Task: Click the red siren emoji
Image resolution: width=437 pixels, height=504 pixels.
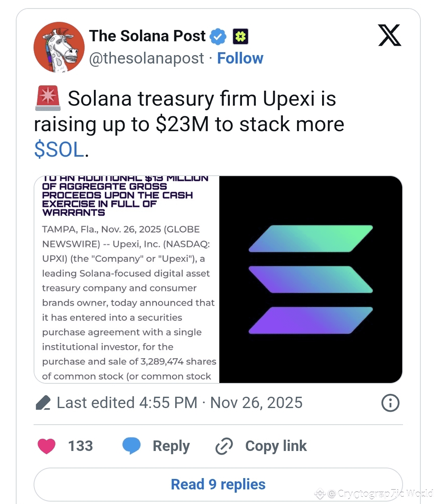Action: [x=48, y=98]
